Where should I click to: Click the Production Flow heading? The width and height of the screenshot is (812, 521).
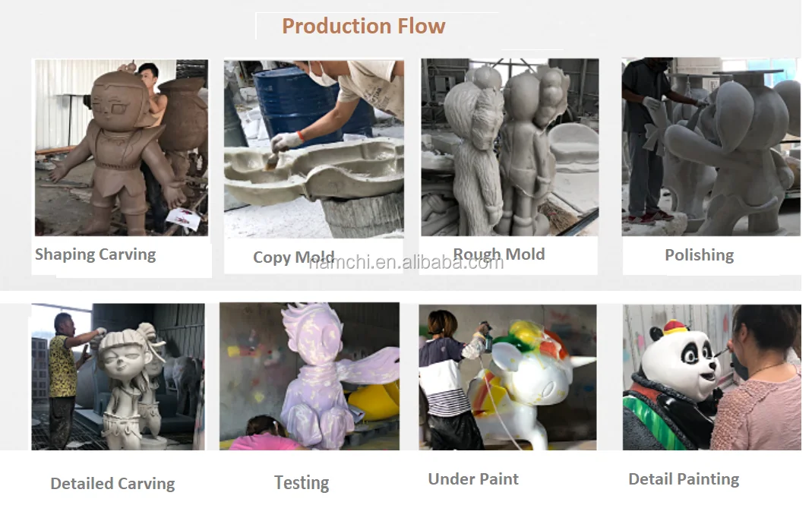tap(364, 26)
